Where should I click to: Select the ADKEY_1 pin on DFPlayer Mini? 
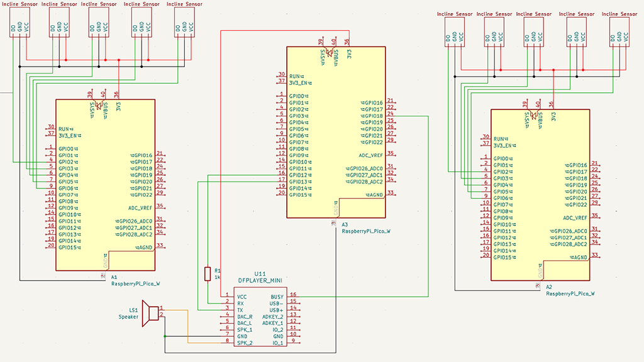click(273, 323)
